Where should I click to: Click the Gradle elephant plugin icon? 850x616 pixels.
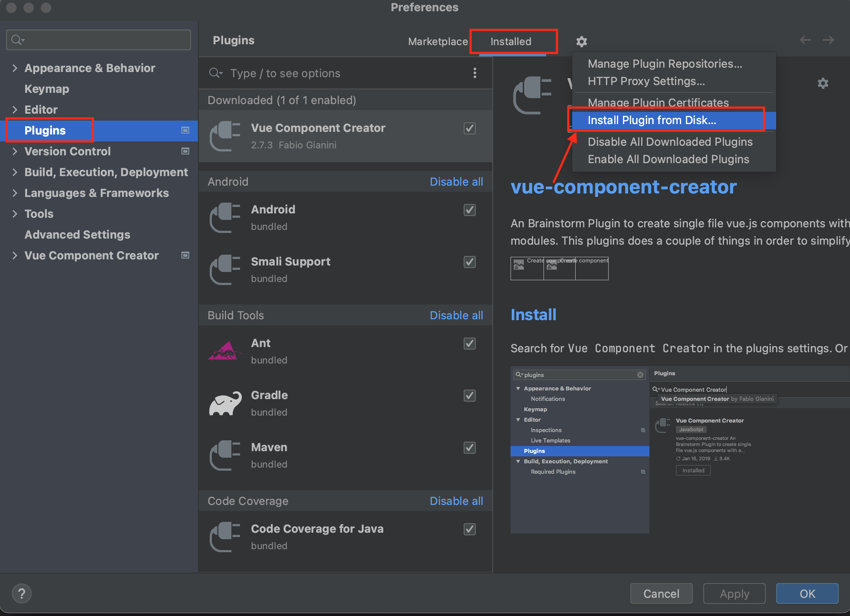pyautogui.click(x=224, y=403)
